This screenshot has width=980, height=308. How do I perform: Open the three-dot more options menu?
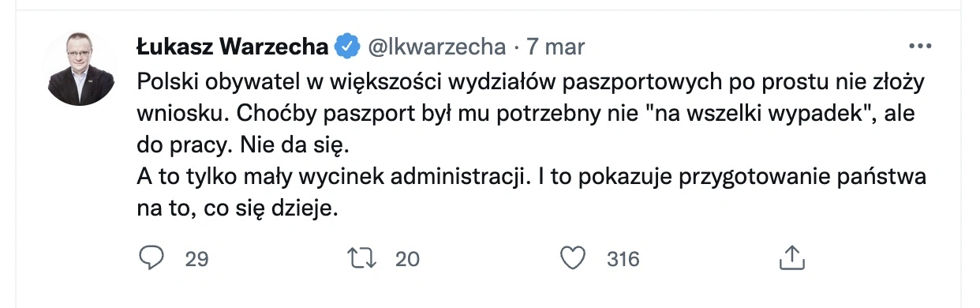click(x=921, y=47)
